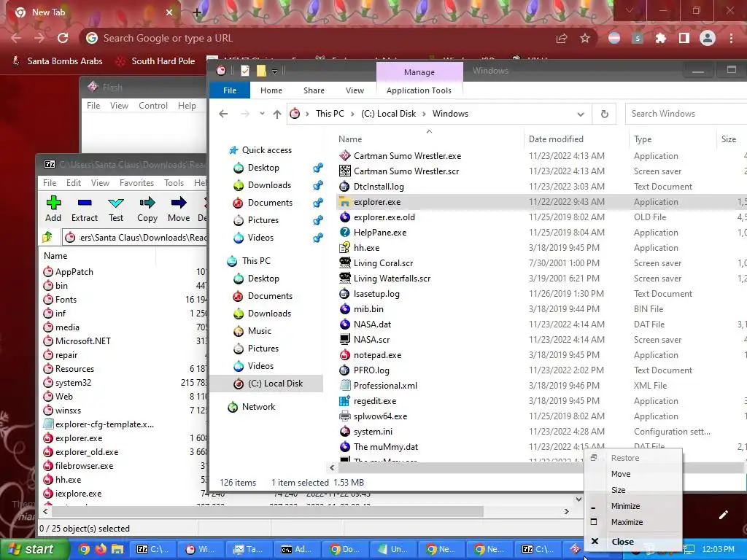Select Downloads under Quick access
The height and width of the screenshot is (560, 747).
pos(269,185)
